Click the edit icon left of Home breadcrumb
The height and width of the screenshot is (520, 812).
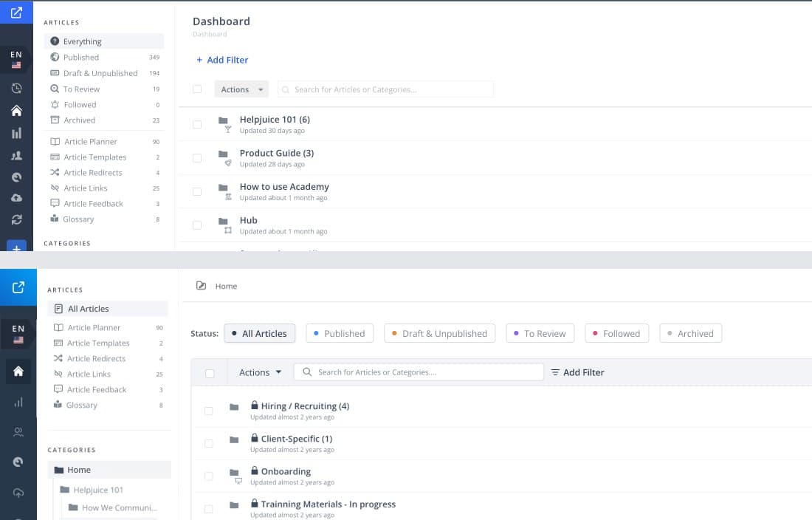click(202, 285)
